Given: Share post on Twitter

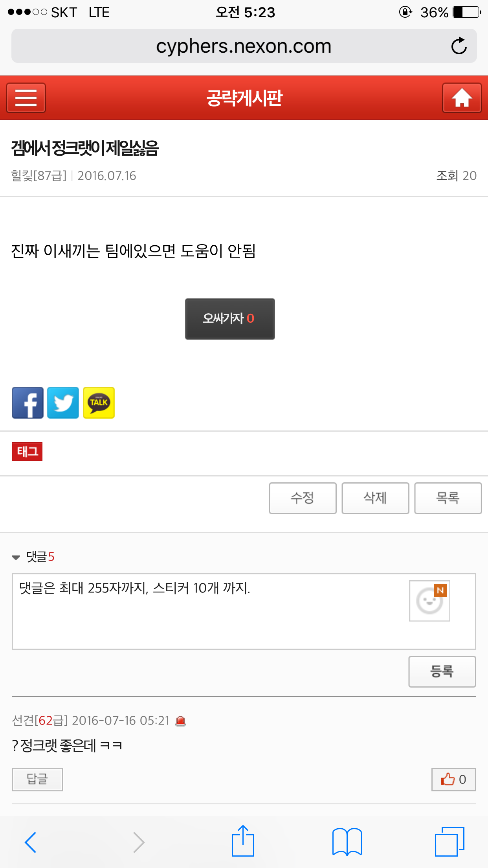Looking at the screenshot, I should tap(63, 403).
